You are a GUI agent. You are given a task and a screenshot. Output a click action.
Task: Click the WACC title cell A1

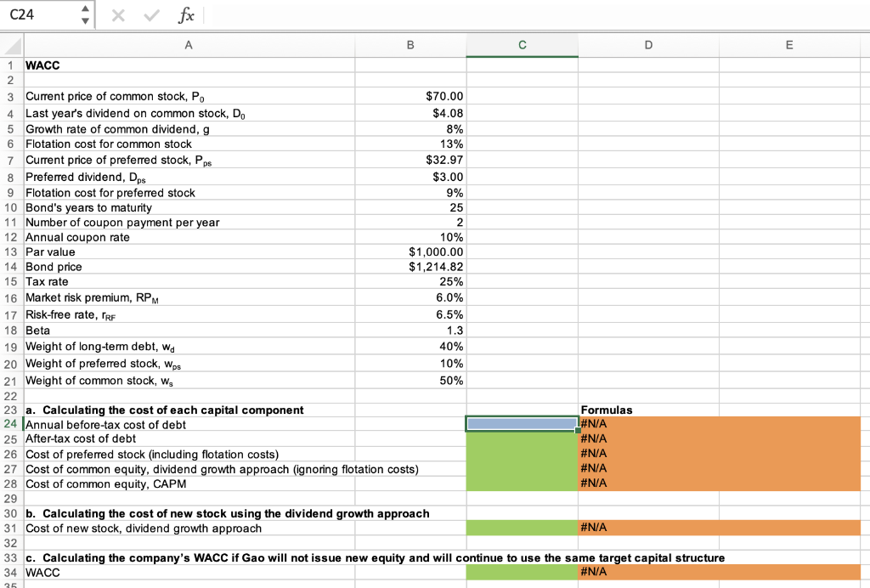click(x=189, y=65)
